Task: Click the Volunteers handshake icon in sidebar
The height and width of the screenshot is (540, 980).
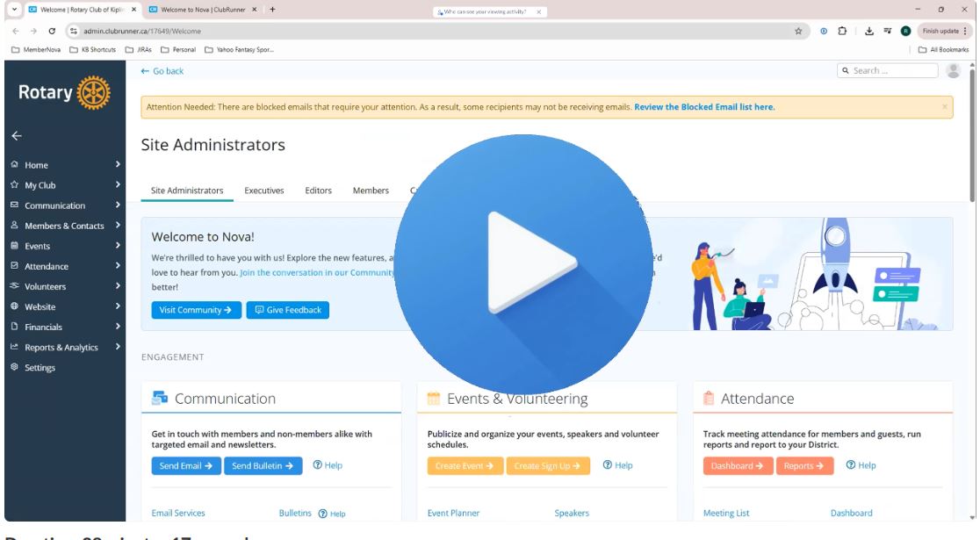Action: [14, 285]
